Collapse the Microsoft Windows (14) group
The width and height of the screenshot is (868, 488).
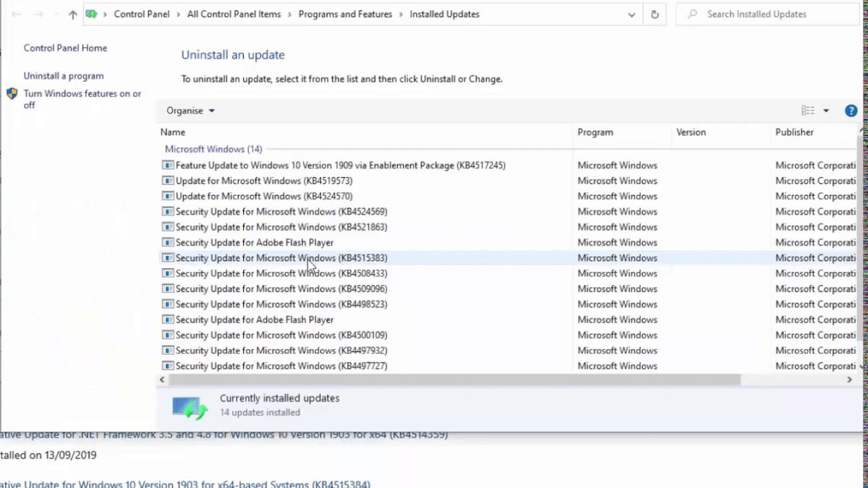point(213,149)
